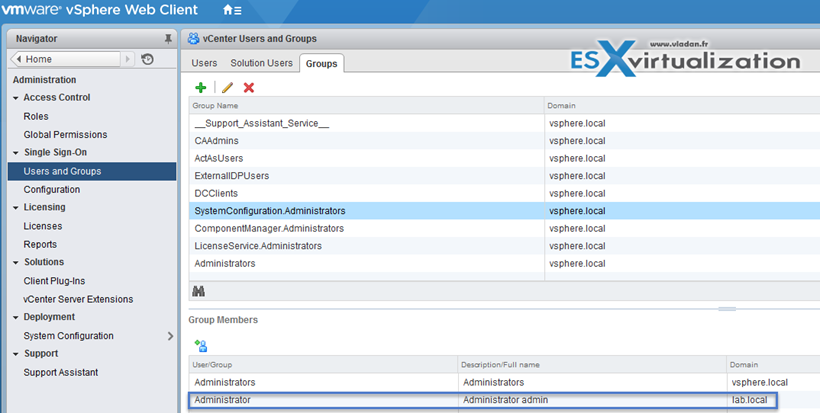The width and height of the screenshot is (820, 413).
Task: Click the back arrow beside Home
Action: point(18,59)
